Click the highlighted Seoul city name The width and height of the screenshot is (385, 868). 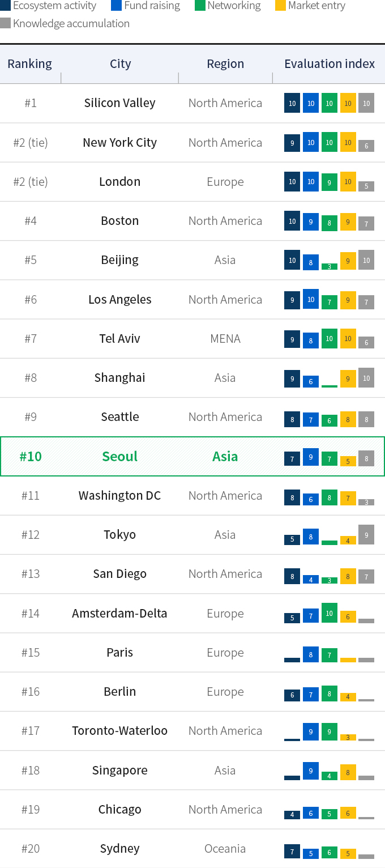click(x=120, y=456)
